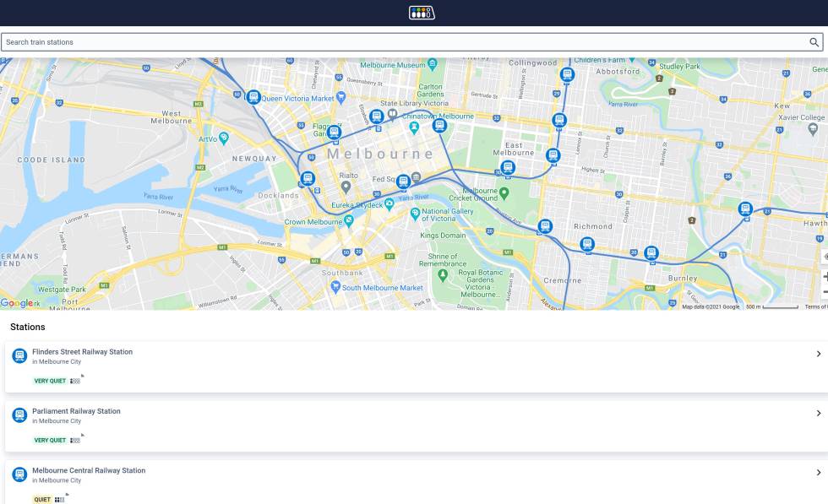Click Studley Park map label
Screen dimensions: 828x504
(x=679, y=67)
